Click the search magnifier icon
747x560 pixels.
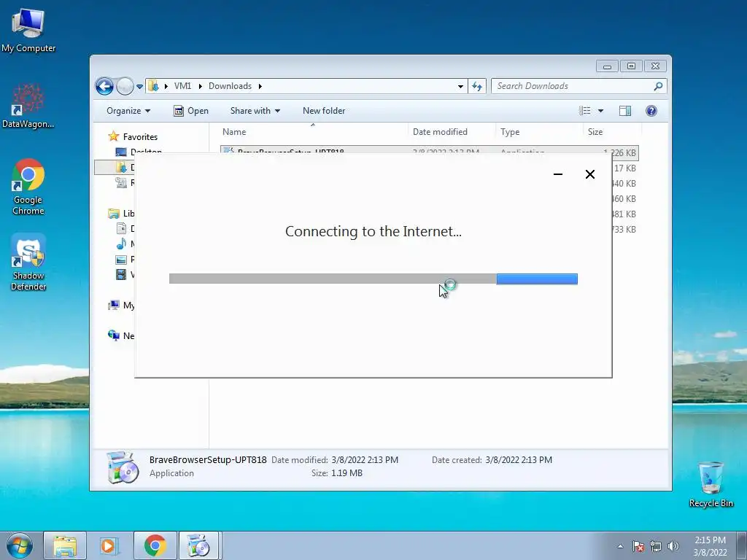click(x=659, y=86)
